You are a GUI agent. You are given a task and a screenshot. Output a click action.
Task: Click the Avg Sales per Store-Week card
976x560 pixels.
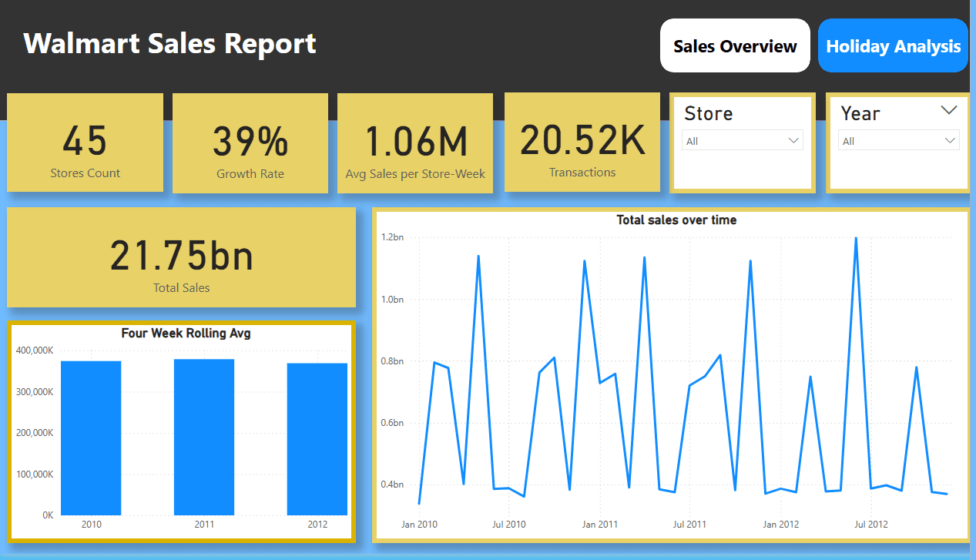tap(415, 143)
